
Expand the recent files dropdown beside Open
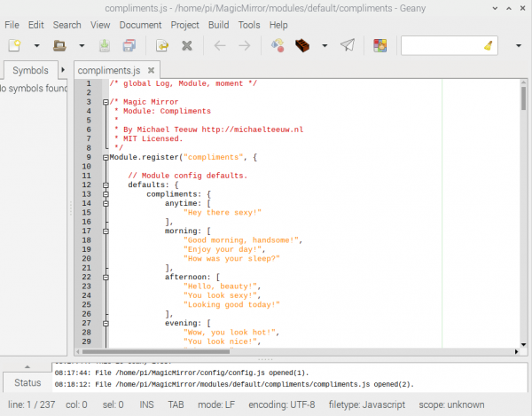(82, 45)
